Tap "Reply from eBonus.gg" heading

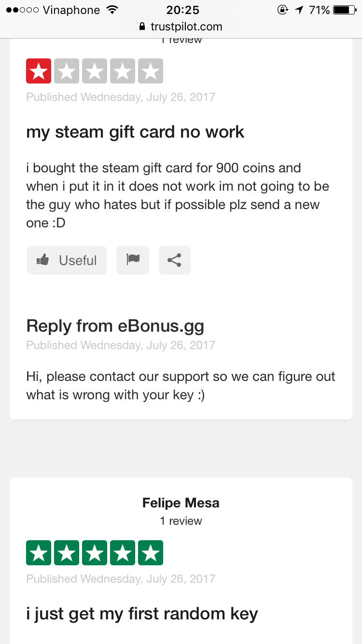tap(115, 326)
